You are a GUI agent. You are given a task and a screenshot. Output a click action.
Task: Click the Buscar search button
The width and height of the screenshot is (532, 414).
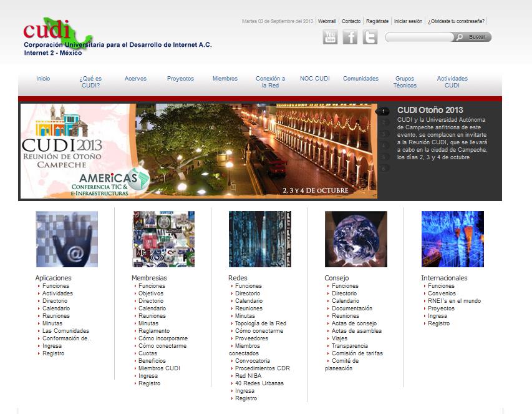[473, 37]
